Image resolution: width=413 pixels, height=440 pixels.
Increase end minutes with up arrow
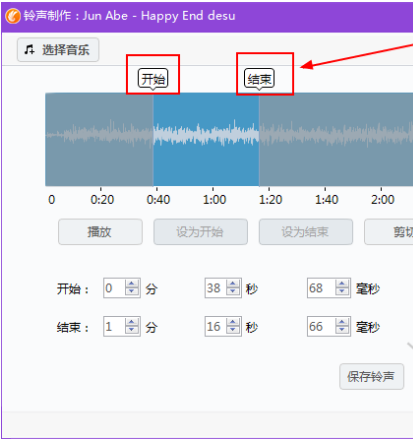coord(132,322)
